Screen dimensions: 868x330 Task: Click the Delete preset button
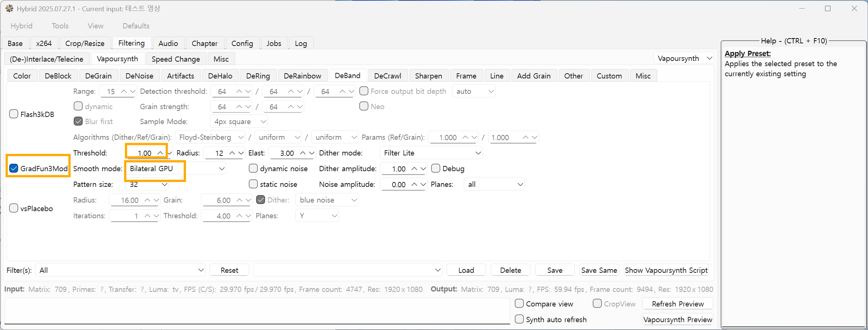[510, 270]
